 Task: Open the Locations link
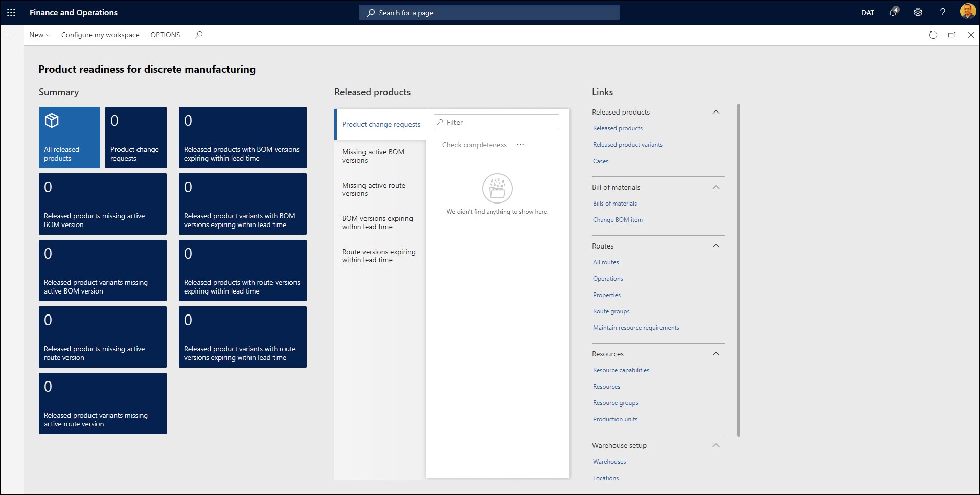(x=606, y=478)
